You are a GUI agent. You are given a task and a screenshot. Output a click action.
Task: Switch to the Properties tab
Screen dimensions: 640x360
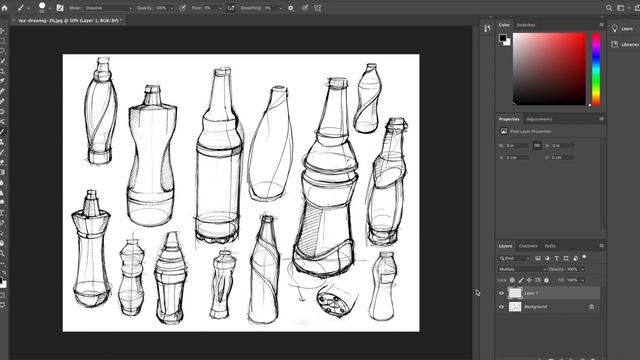pyautogui.click(x=509, y=119)
